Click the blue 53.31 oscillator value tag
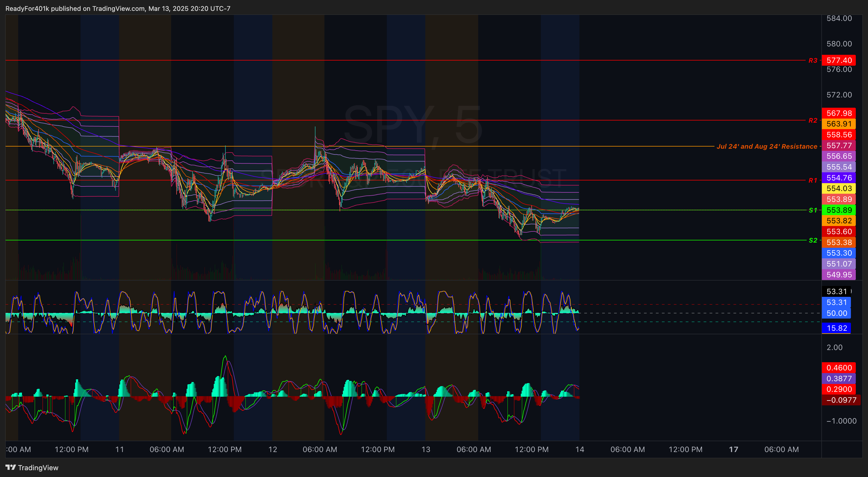The image size is (868, 477). point(836,302)
